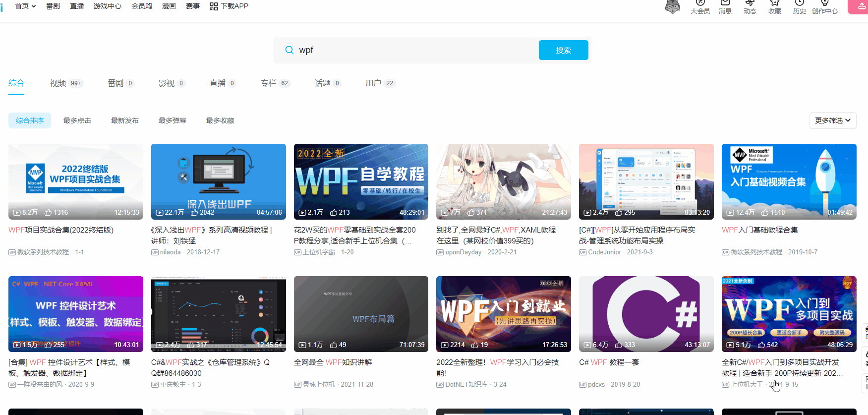Click UP icon beside DotNET知识库

[440, 385]
